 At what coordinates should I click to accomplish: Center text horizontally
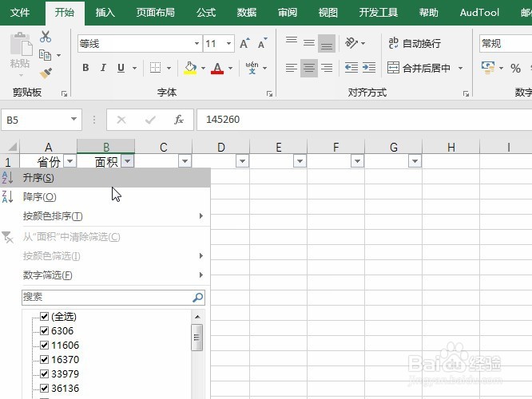pos(309,68)
